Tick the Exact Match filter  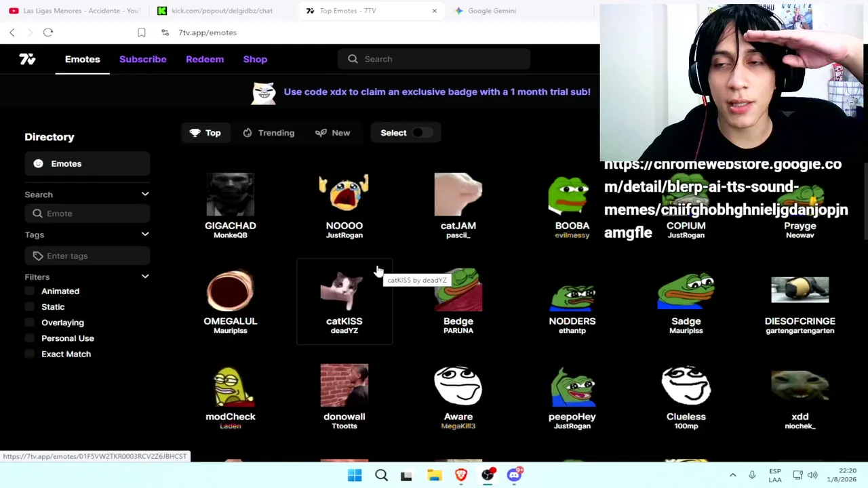coord(30,354)
